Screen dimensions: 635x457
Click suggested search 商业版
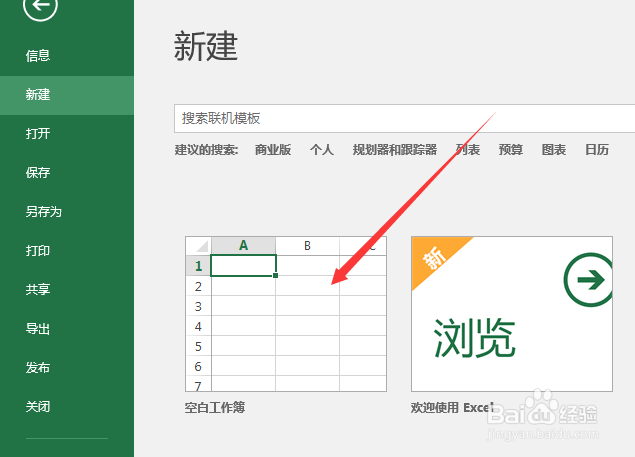(273, 150)
